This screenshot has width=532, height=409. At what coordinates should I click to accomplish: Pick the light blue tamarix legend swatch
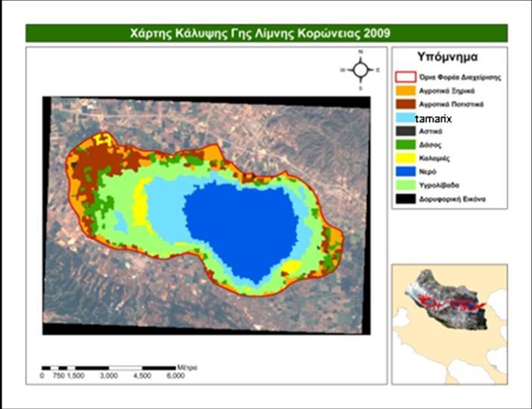point(406,118)
